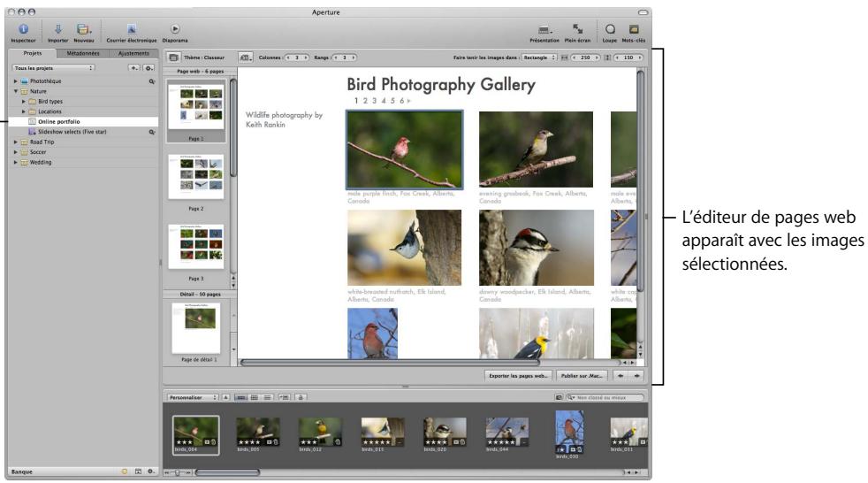Toggle sort direction arrow in browser
The image size is (868, 483).
226,397
